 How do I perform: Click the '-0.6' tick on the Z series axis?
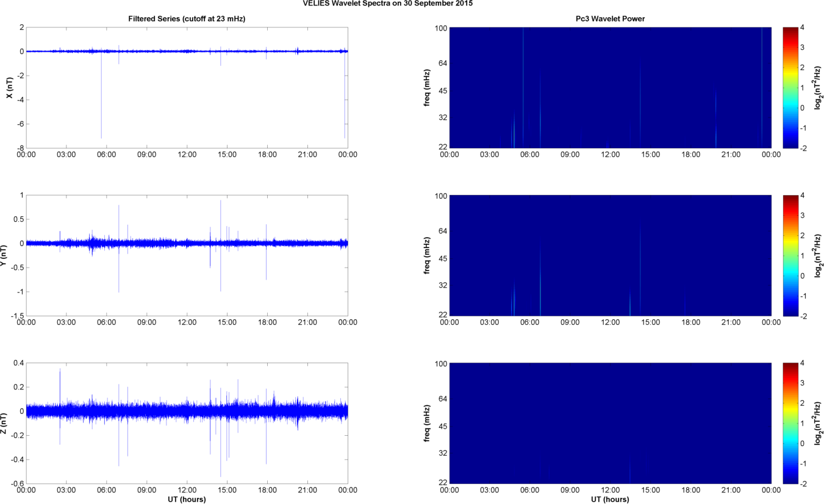(16, 483)
